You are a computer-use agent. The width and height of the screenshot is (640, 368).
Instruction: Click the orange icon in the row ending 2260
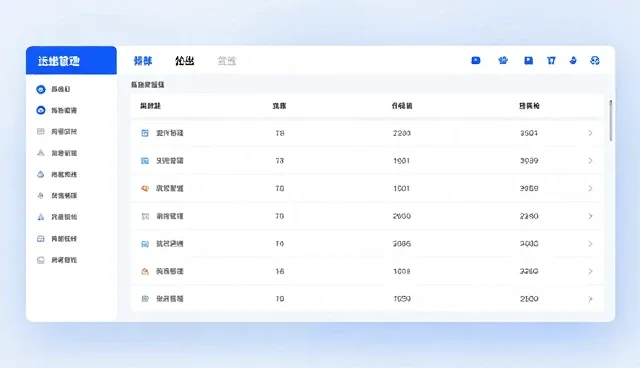pos(145,271)
